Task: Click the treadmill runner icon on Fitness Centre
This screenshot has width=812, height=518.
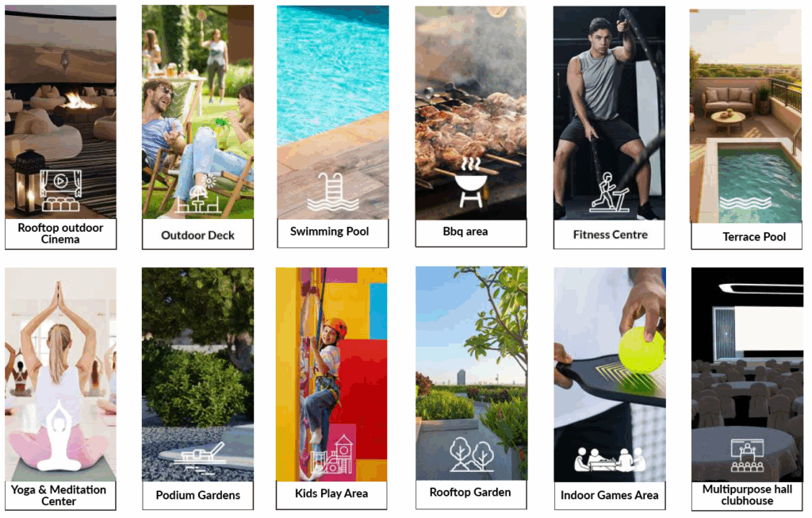Action: [x=610, y=193]
